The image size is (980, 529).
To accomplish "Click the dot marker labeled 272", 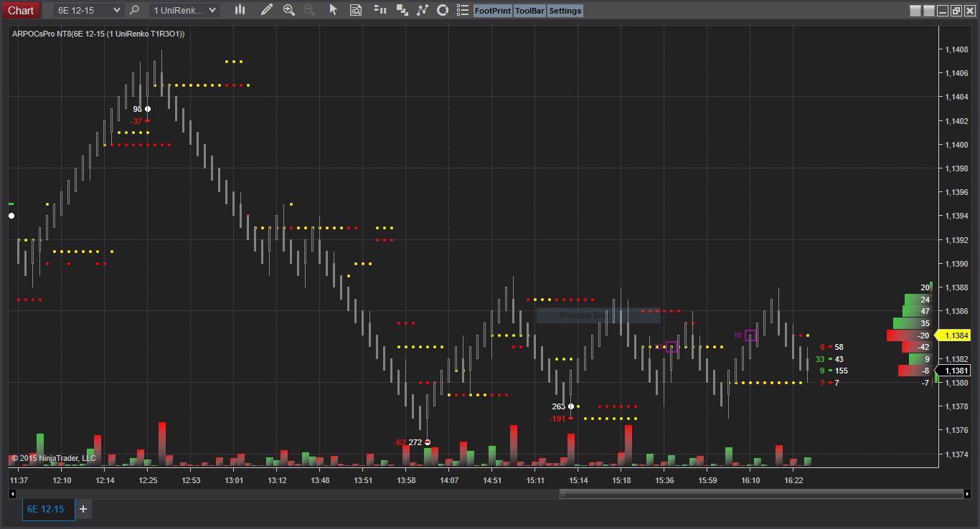I will tap(428, 442).
